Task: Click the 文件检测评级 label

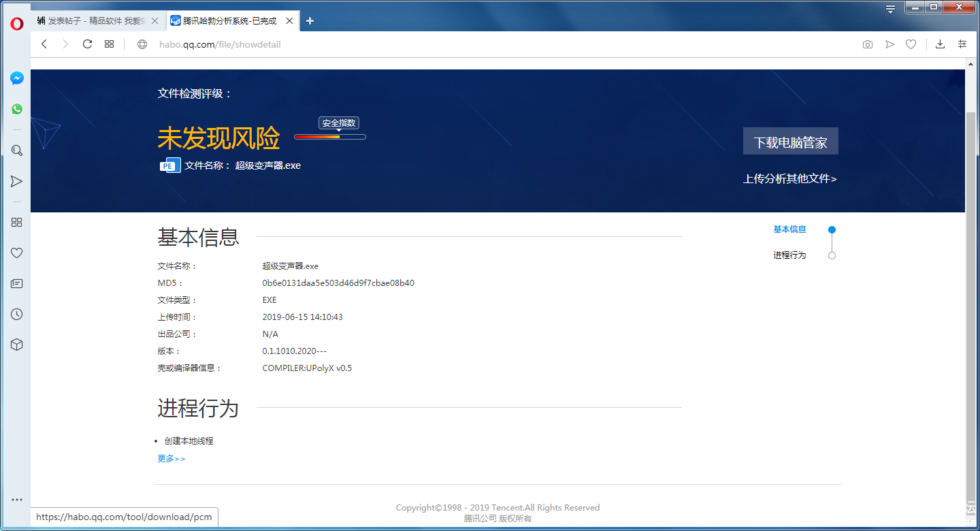Action: click(x=195, y=93)
